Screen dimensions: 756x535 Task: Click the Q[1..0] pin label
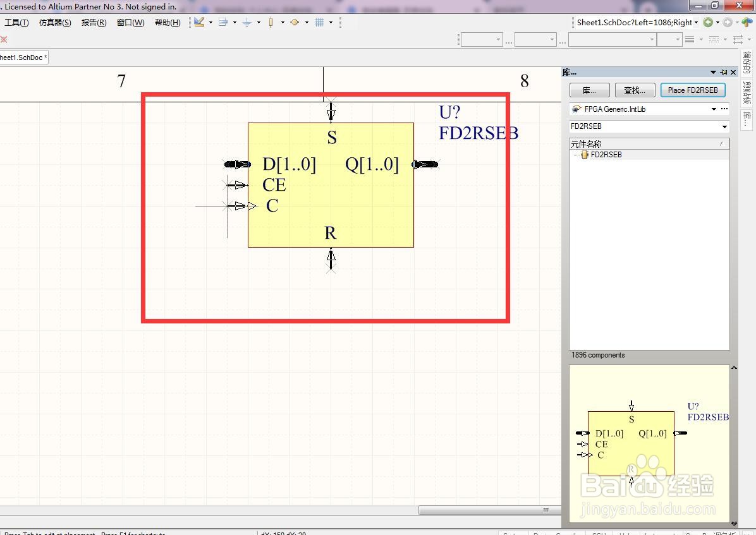[x=372, y=164]
